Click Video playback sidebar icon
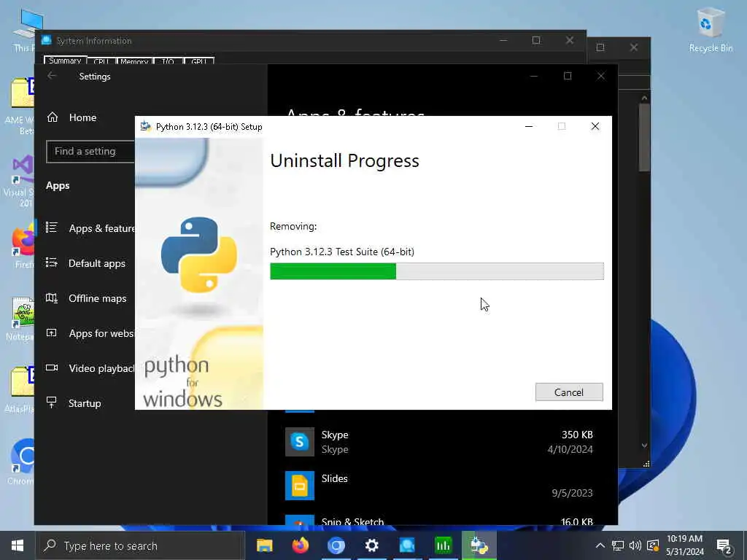The height and width of the screenshot is (560, 747). click(x=52, y=367)
